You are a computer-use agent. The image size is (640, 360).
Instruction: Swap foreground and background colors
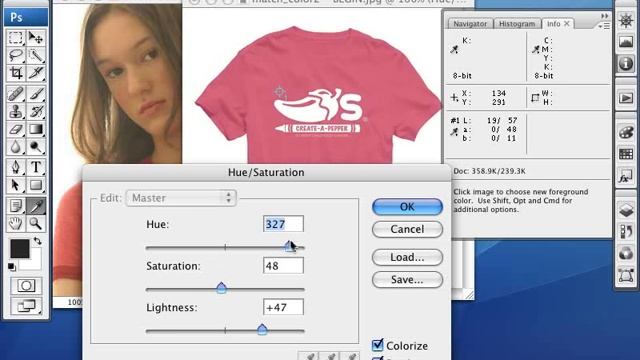[x=38, y=241]
